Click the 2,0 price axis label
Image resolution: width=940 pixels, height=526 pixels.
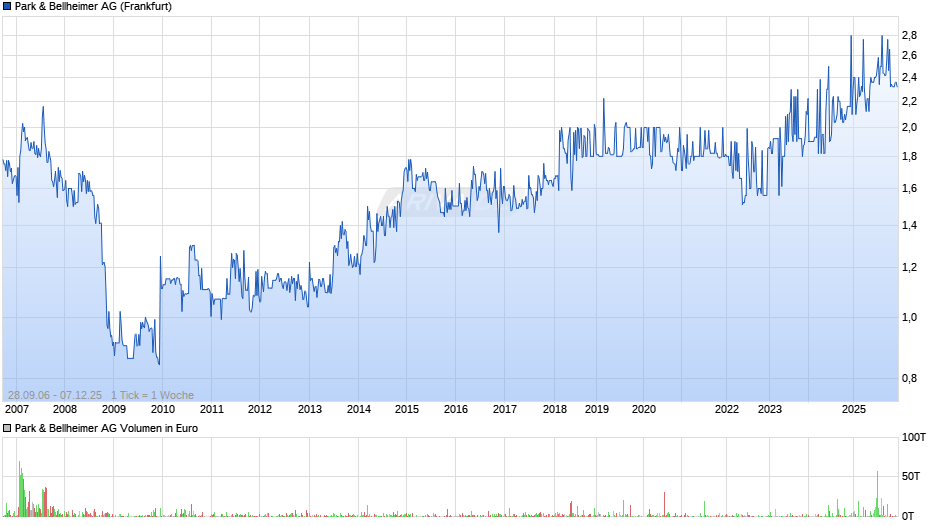pyautogui.click(x=909, y=127)
